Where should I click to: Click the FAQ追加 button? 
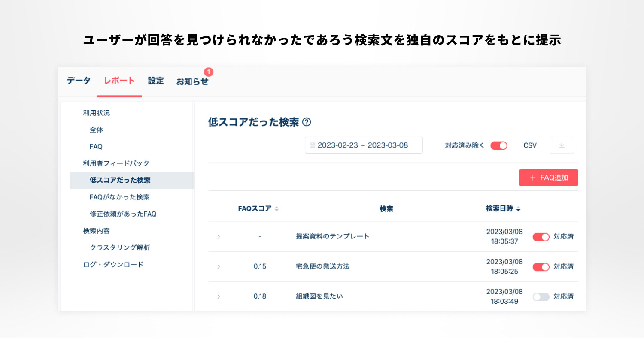(548, 178)
